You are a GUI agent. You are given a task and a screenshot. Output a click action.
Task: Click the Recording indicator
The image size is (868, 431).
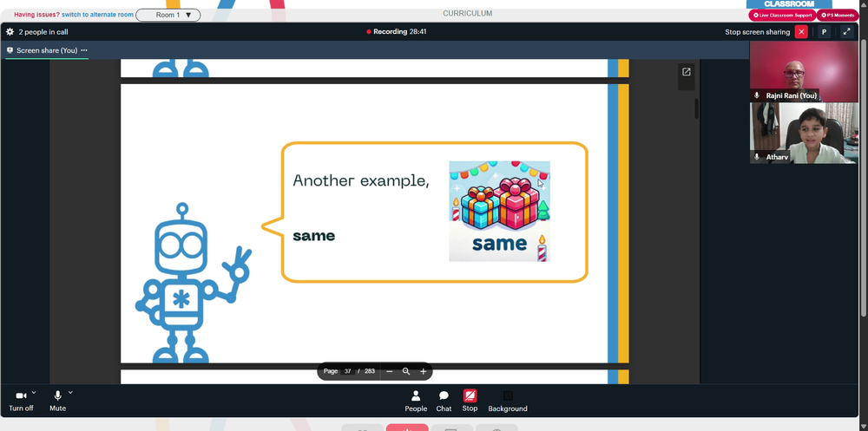397,31
